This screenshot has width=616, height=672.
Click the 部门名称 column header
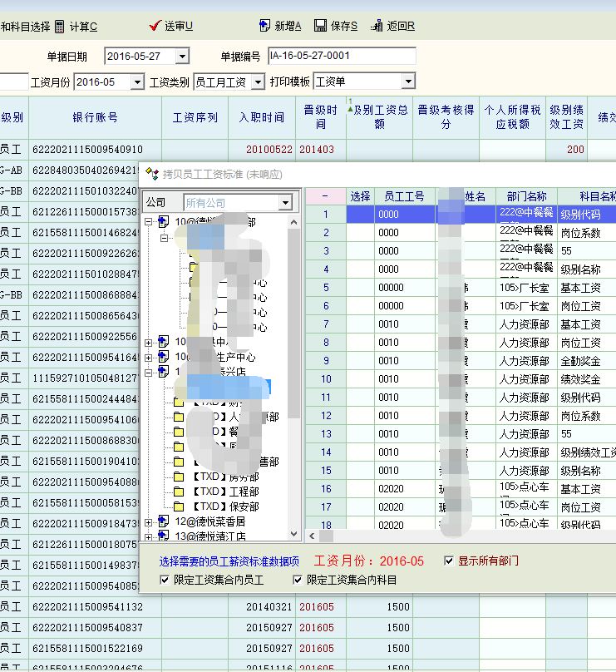click(x=526, y=196)
